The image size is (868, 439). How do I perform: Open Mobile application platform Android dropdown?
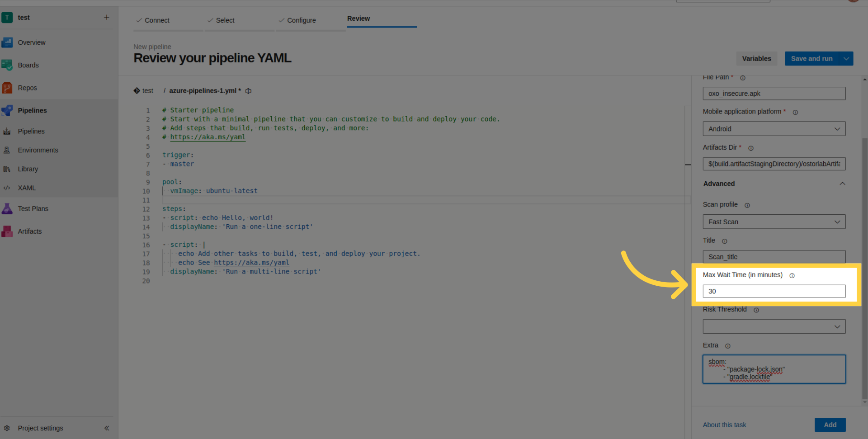coord(774,129)
